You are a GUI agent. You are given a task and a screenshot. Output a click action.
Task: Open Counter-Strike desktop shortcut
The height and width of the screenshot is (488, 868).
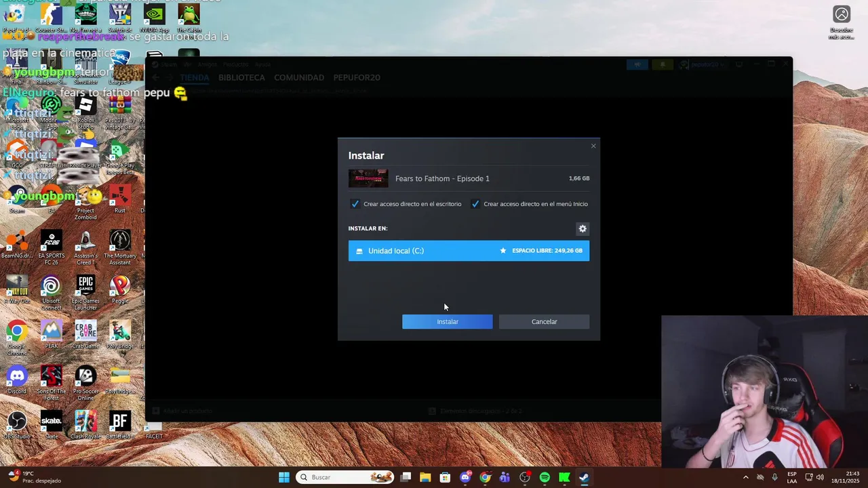(x=51, y=18)
